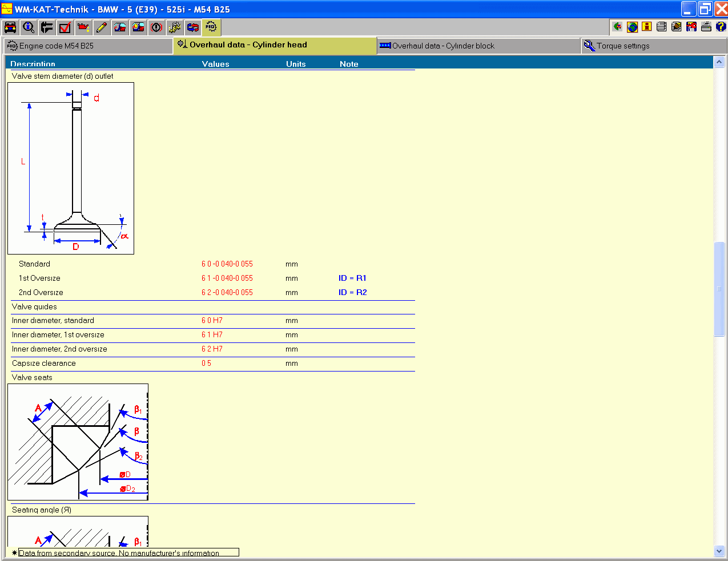Click the 'Valve guides' section heading

pyautogui.click(x=34, y=306)
